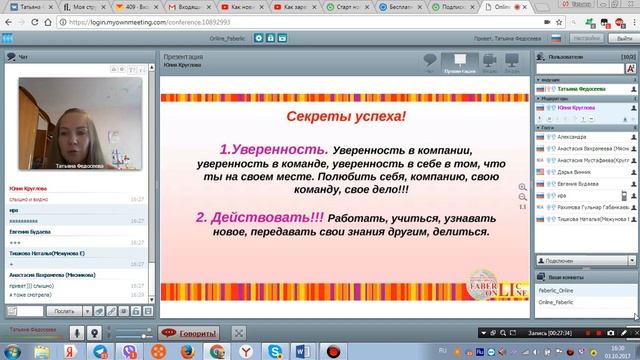Toggle fullscreen expand arrows button
640x360 pixels.
coord(239,333)
